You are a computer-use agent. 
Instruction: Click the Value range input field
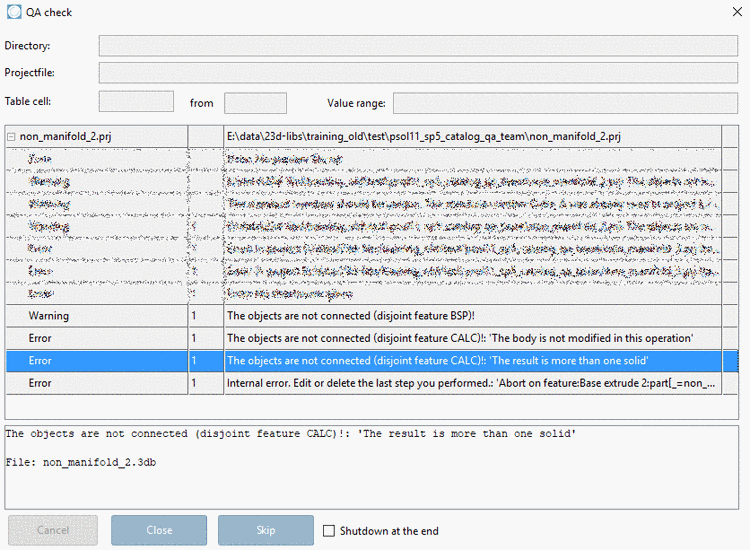[565, 103]
